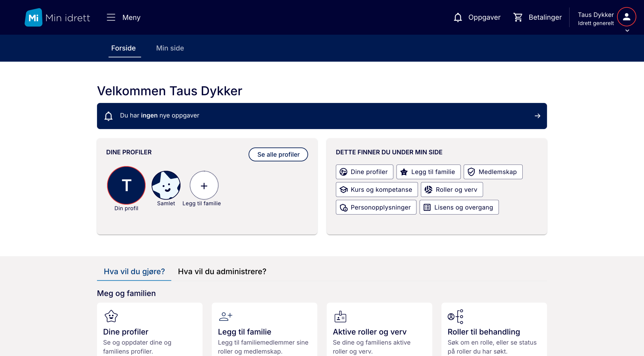This screenshot has height=356, width=644.
Task: Click the Aktive roller og verv badge icon
Action: click(x=340, y=317)
